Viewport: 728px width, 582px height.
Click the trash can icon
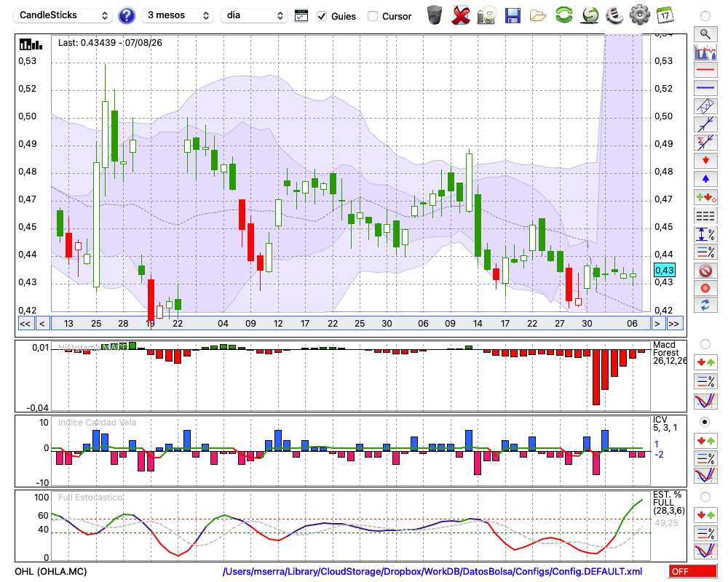tap(435, 15)
